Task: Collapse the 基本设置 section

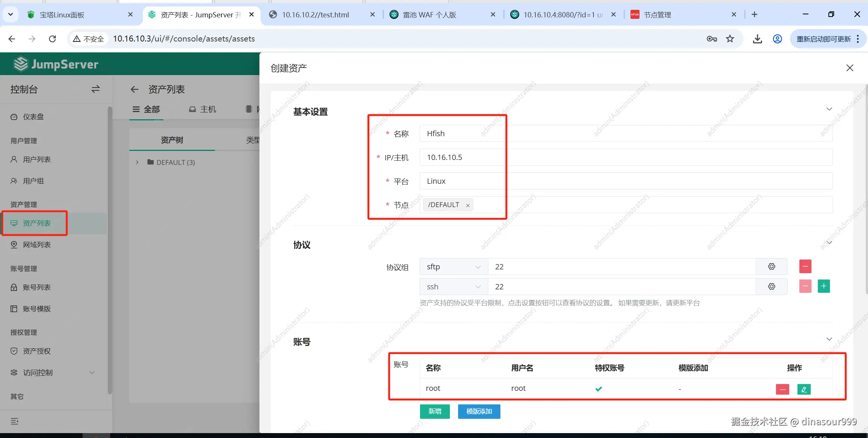Action: click(829, 109)
